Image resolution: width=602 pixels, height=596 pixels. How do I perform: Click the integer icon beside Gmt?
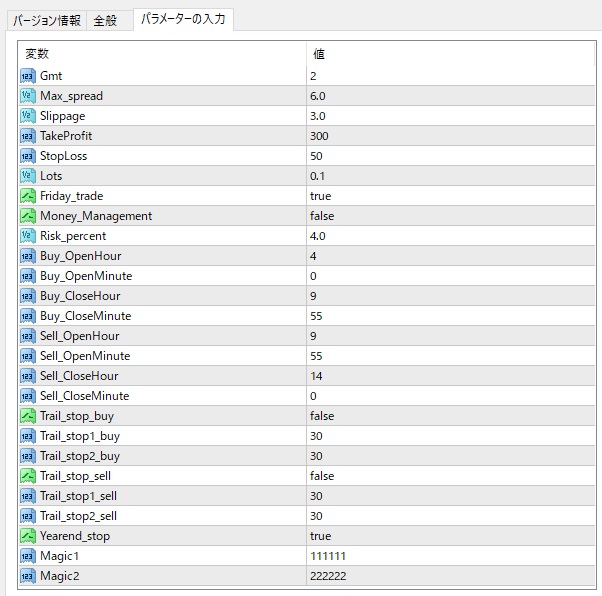(x=28, y=76)
